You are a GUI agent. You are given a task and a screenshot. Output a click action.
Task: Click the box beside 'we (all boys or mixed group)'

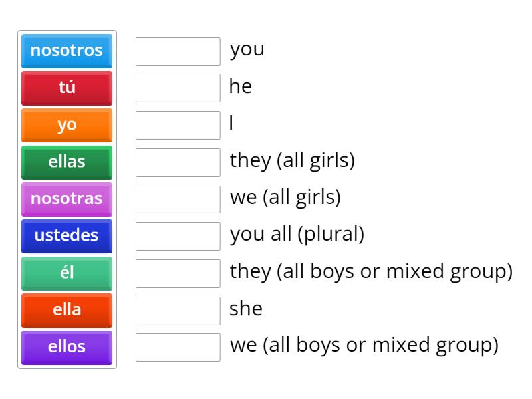coord(178,346)
